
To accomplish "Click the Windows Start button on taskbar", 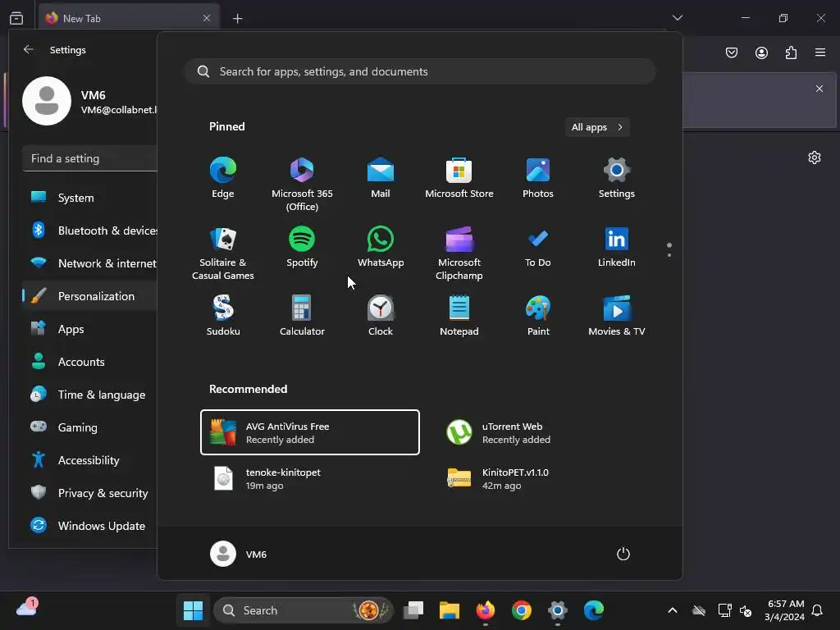I will coord(193,610).
